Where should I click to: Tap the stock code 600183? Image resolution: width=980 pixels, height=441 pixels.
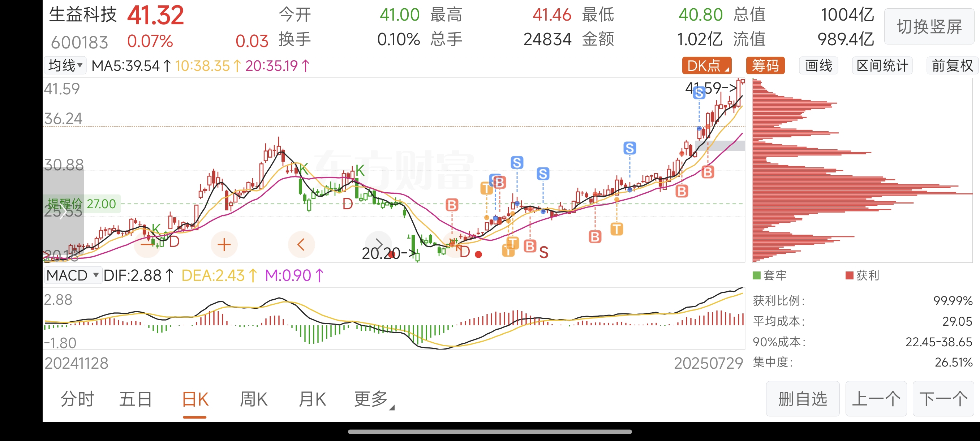click(79, 42)
